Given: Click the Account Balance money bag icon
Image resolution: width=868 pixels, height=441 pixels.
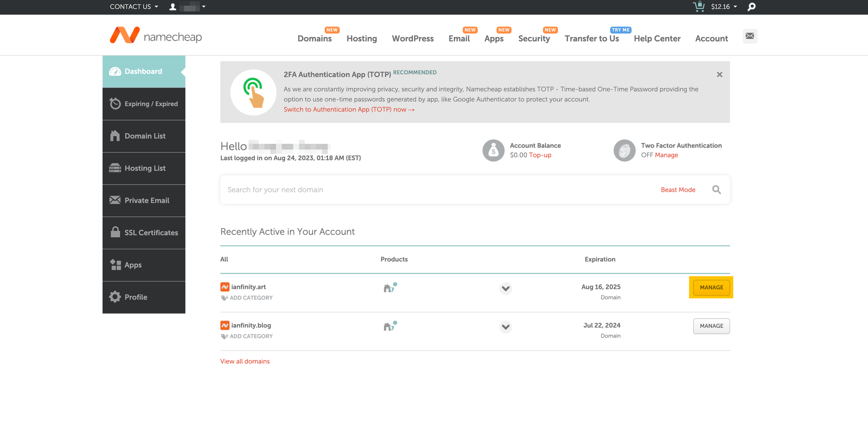Looking at the screenshot, I should click(x=493, y=150).
